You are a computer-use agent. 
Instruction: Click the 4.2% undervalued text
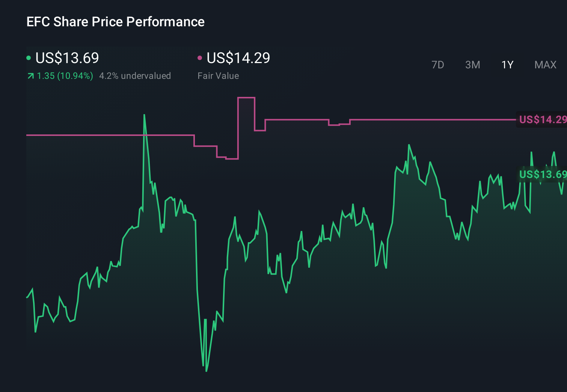point(135,75)
